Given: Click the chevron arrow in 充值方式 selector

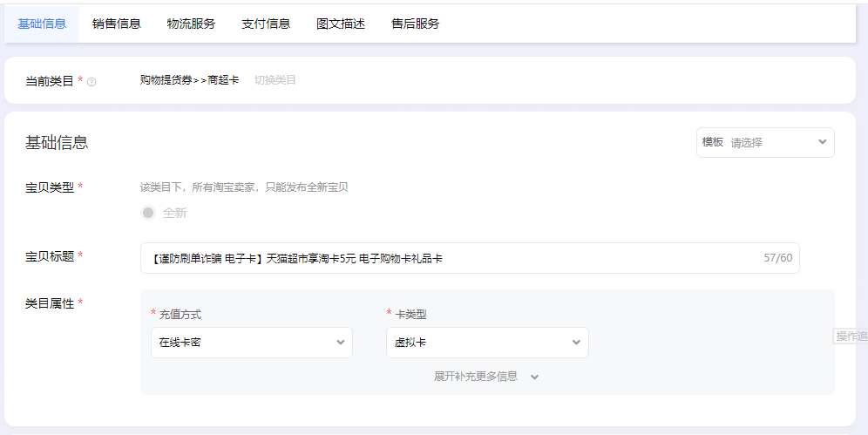Looking at the screenshot, I should pyautogui.click(x=341, y=343).
